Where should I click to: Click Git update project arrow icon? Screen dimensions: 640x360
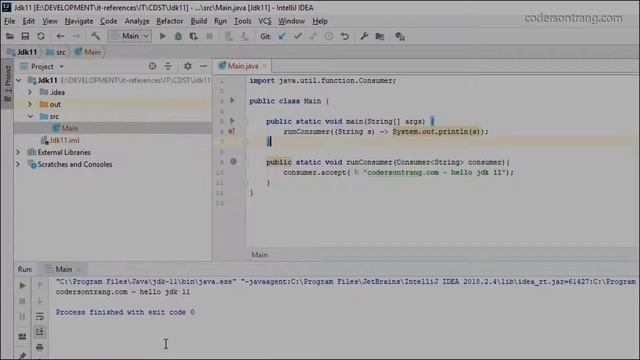[x=282, y=36]
